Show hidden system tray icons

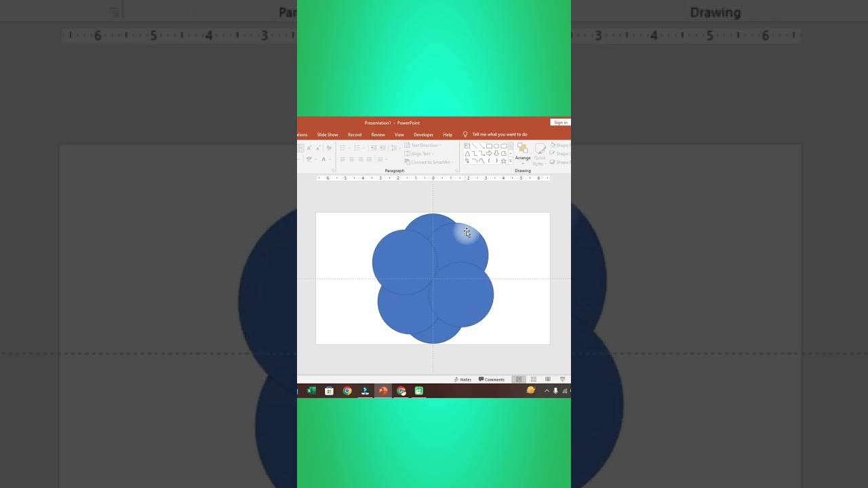coord(547,390)
